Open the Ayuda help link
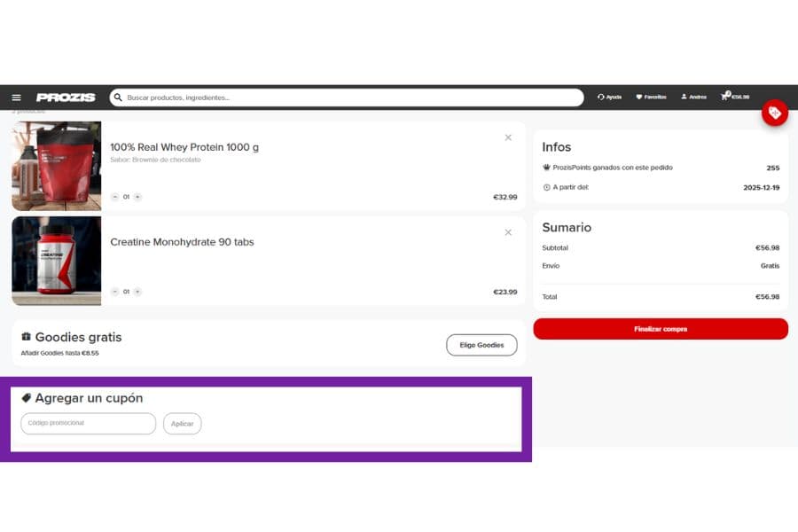Screen dimensions: 798x532 (610, 97)
